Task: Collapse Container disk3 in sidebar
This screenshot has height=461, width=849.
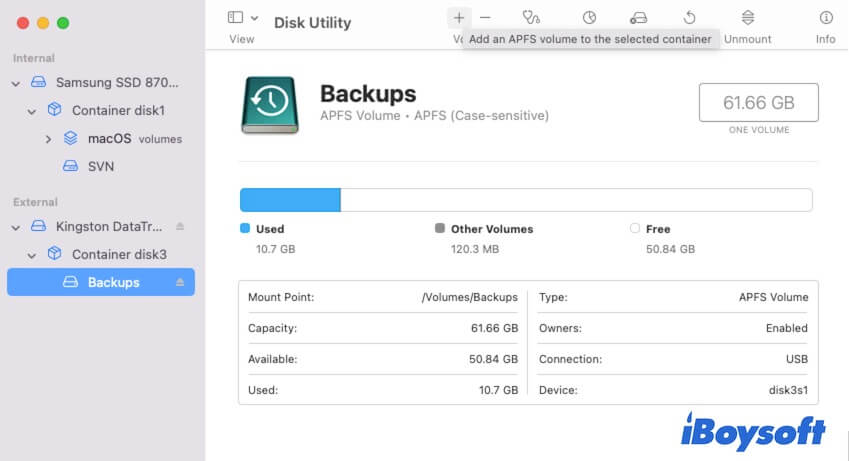Action: coord(32,255)
